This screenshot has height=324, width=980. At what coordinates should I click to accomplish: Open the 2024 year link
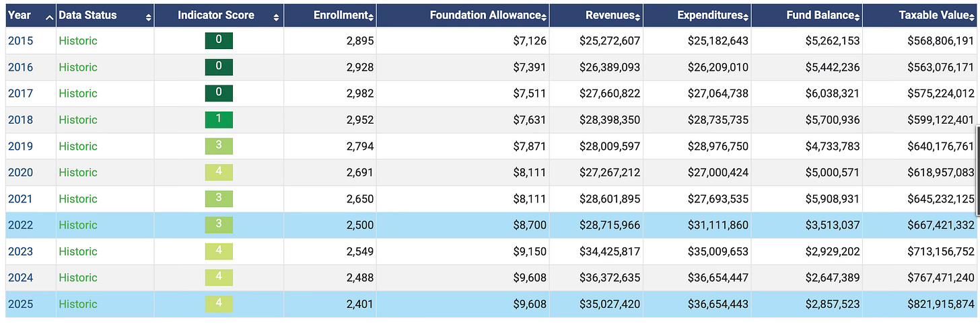click(x=20, y=278)
